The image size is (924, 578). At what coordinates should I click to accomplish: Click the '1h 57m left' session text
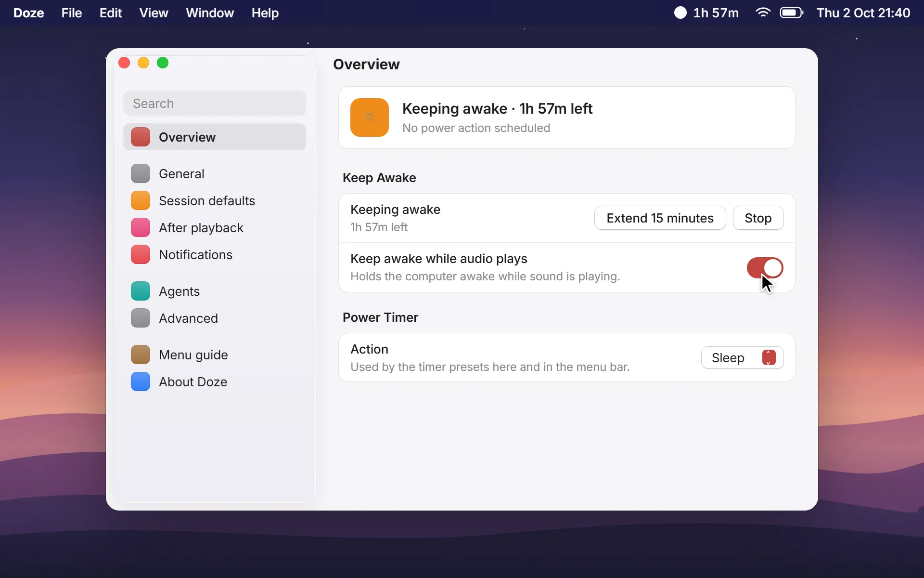(379, 227)
